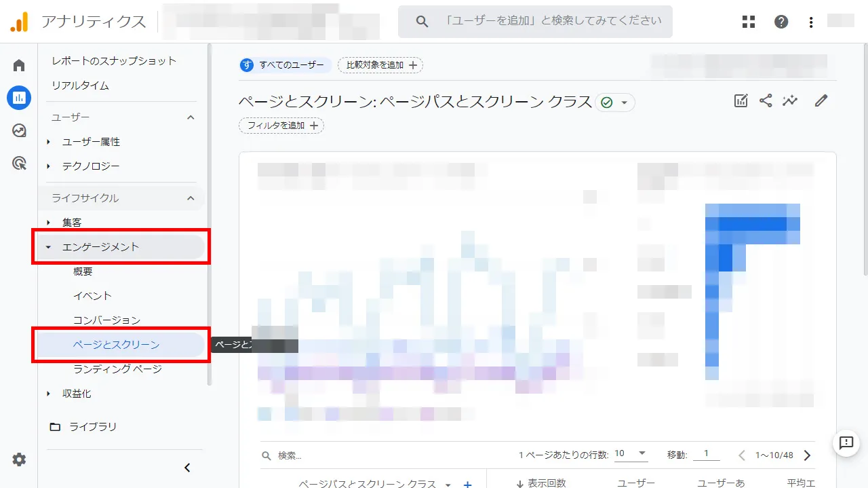Open the Admin settings gear

[x=18, y=459]
